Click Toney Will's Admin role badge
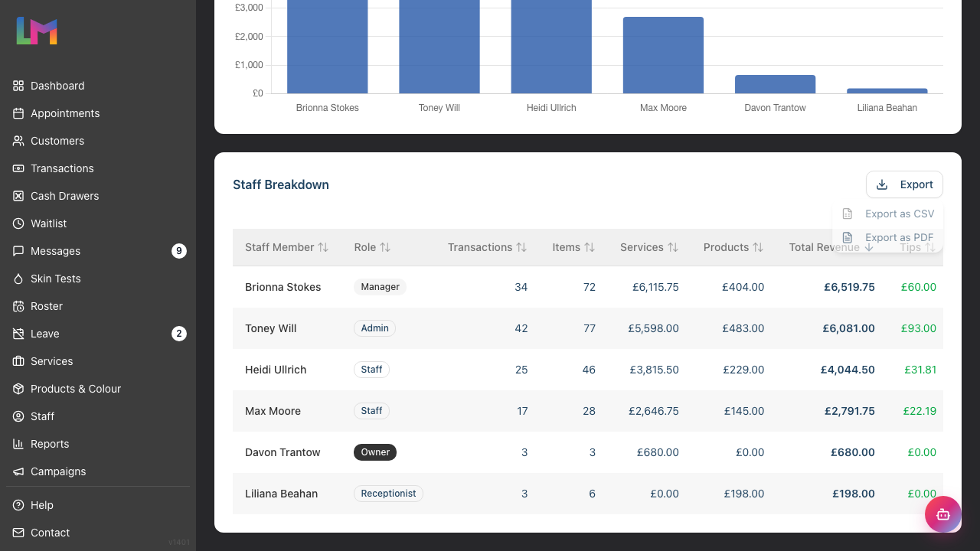Screen dimensions: 980x551 (374, 328)
